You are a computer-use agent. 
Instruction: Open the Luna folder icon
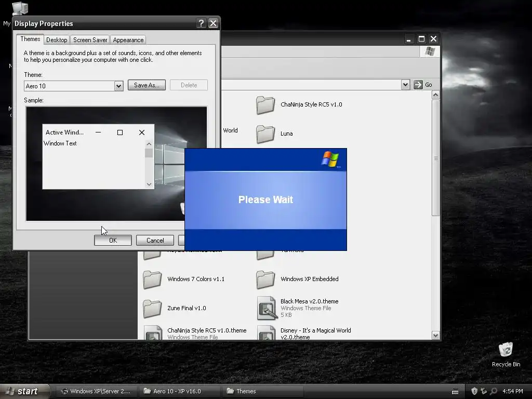[x=265, y=134]
